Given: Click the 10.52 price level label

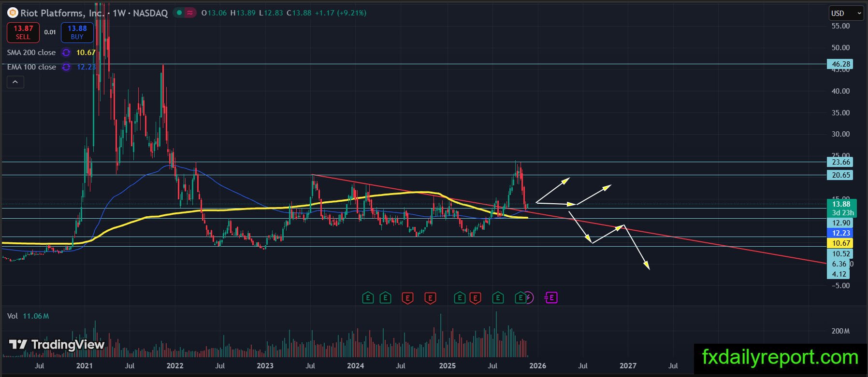Looking at the screenshot, I should point(841,254).
